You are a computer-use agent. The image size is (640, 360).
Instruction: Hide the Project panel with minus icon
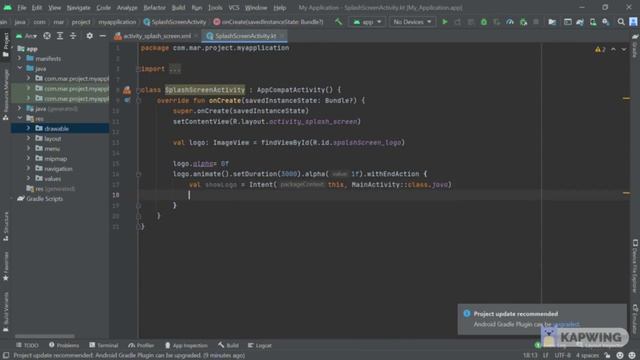[x=102, y=36]
